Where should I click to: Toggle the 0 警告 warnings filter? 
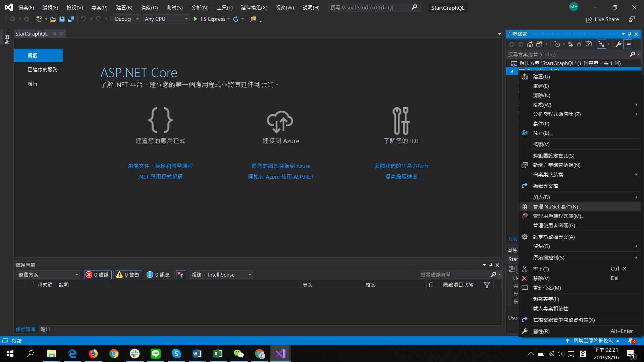click(128, 275)
